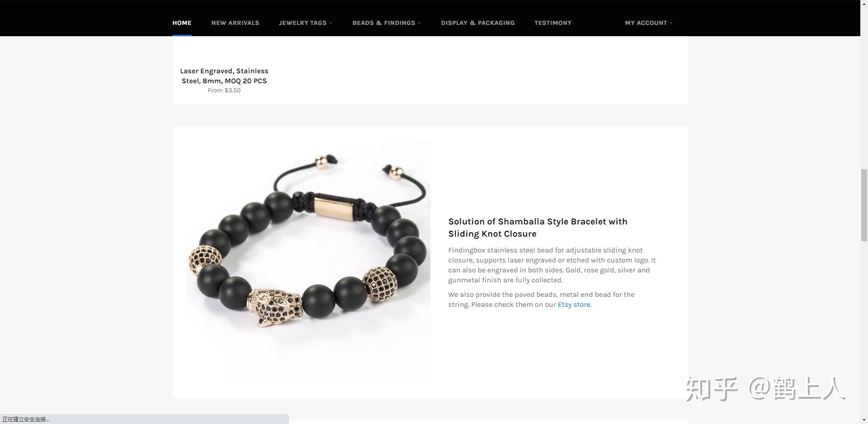Click the chevron beside MY ACCOUNT
868x424 pixels.
pyautogui.click(x=671, y=23)
